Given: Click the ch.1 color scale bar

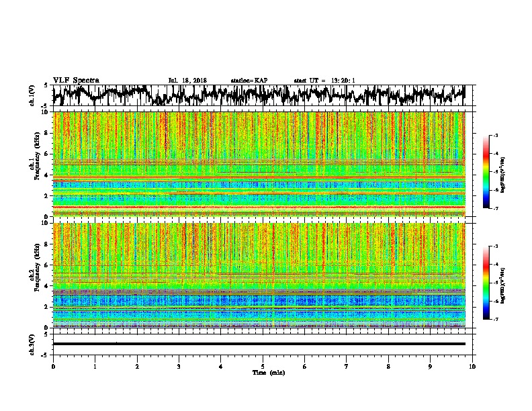Looking at the screenshot, I should [x=486, y=172].
